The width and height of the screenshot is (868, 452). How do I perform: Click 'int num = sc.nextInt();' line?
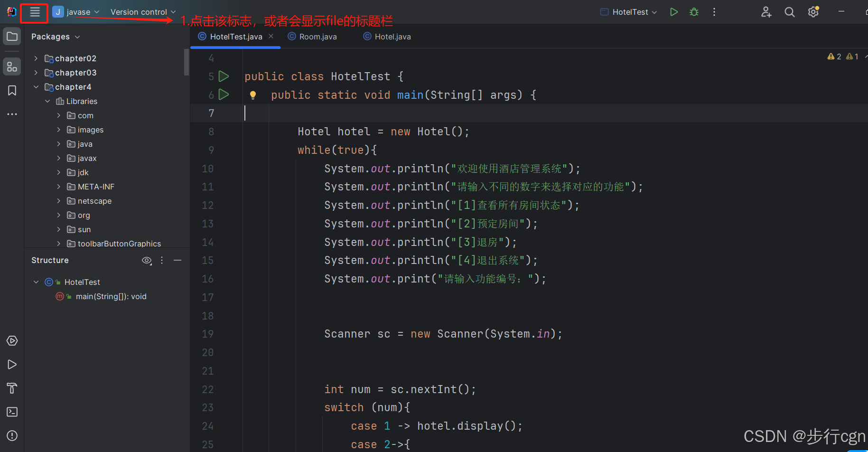point(400,389)
